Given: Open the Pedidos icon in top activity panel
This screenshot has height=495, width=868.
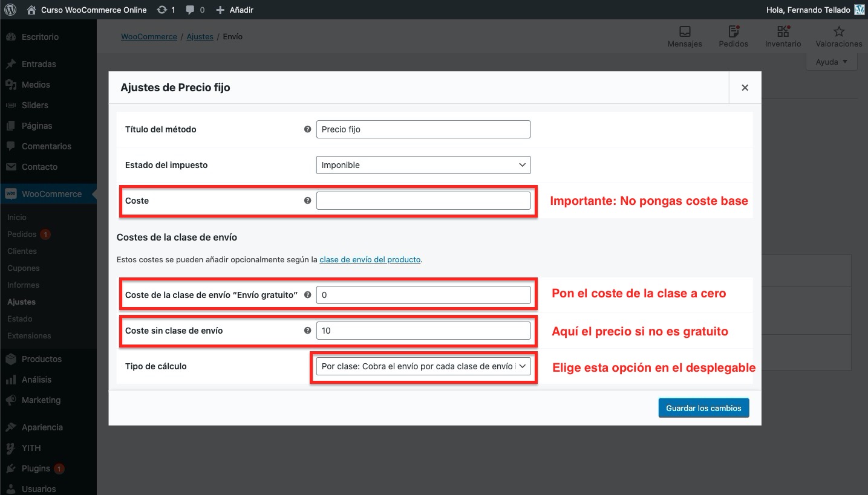Looking at the screenshot, I should (733, 31).
